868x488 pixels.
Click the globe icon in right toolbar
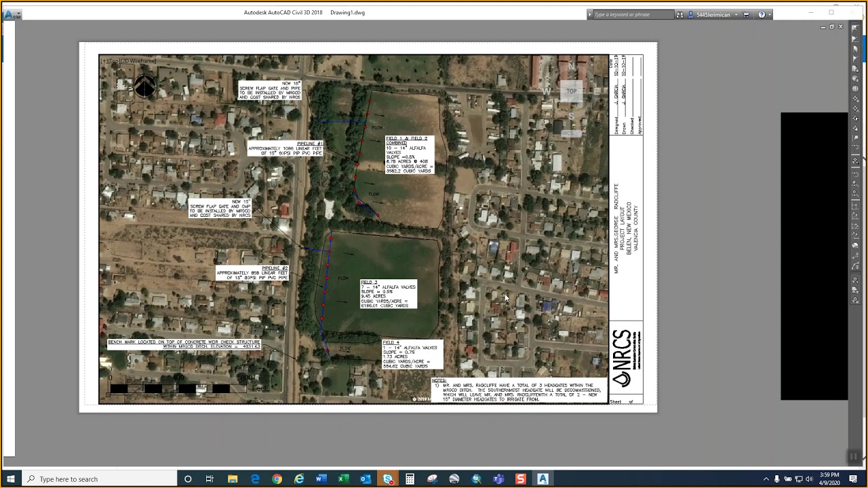coord(856,89)
